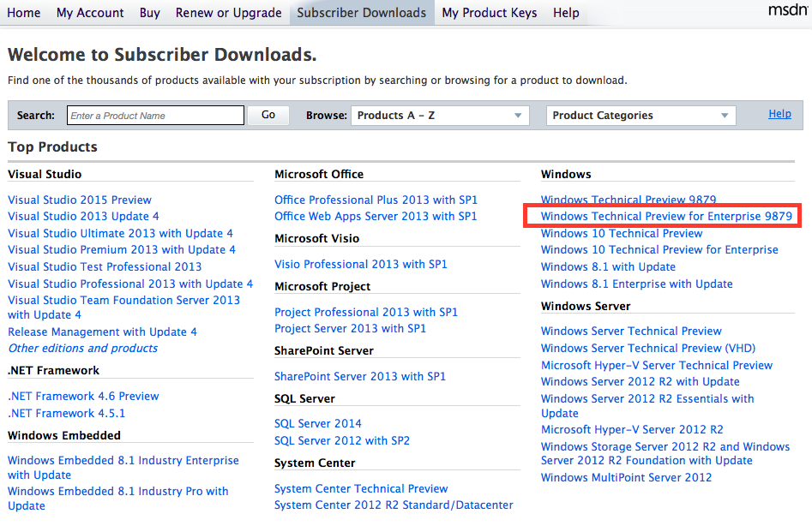Open .NET Framework 4.6 Preview
The height and width of the screenshot is (532, 812).
(x=83, y=397)
